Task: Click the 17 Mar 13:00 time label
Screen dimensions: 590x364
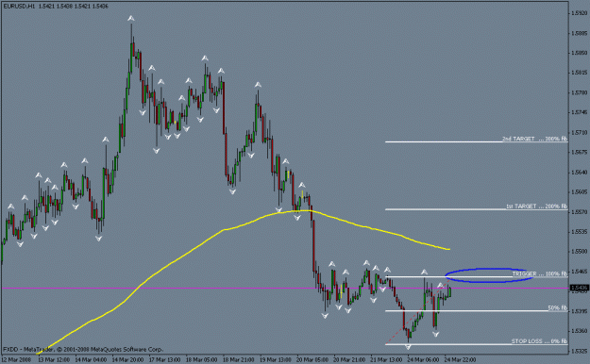Action: [164, 359]
